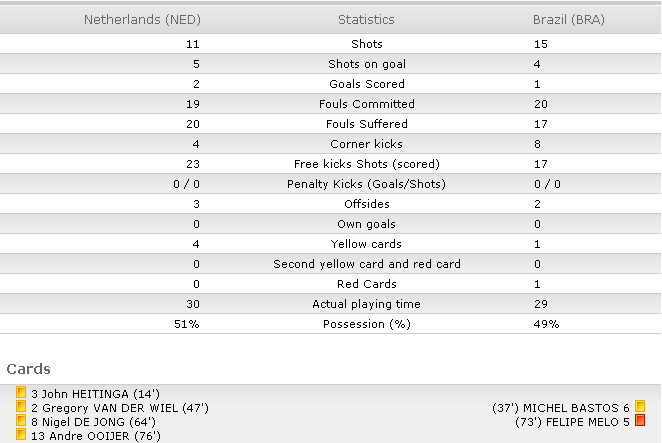Open player name MICHEL BASTOS

tap(571, 408)
